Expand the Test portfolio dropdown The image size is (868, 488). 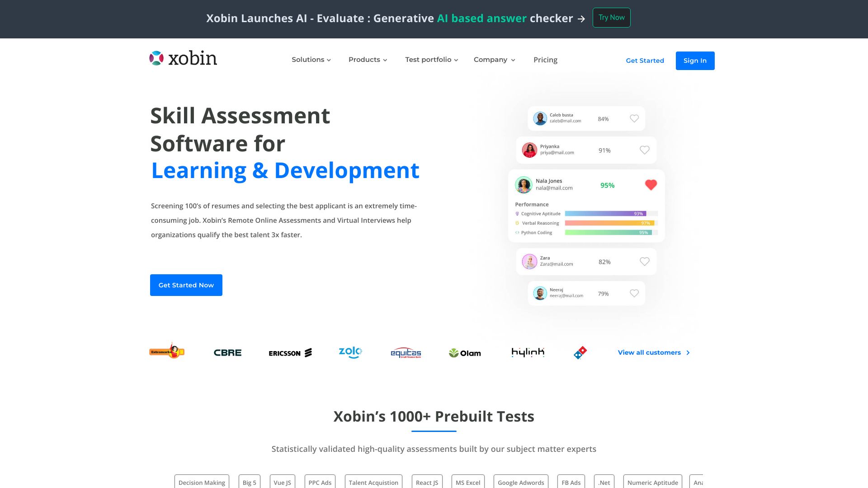point(431,59)
